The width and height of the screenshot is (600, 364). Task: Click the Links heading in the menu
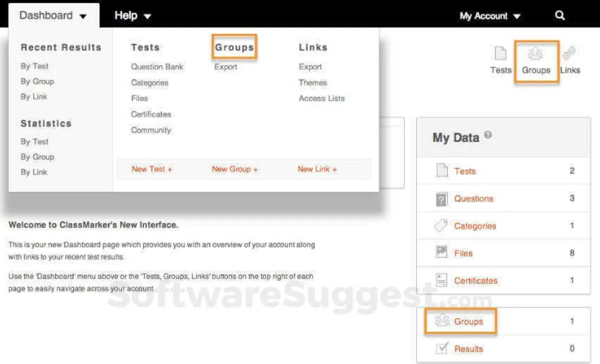coord(313,47)
